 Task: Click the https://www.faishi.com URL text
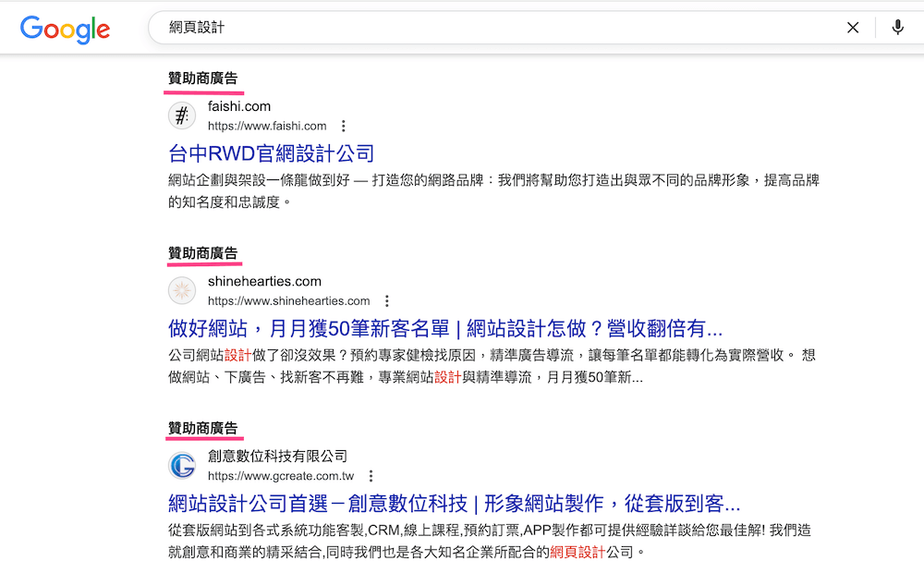(267, 126)
